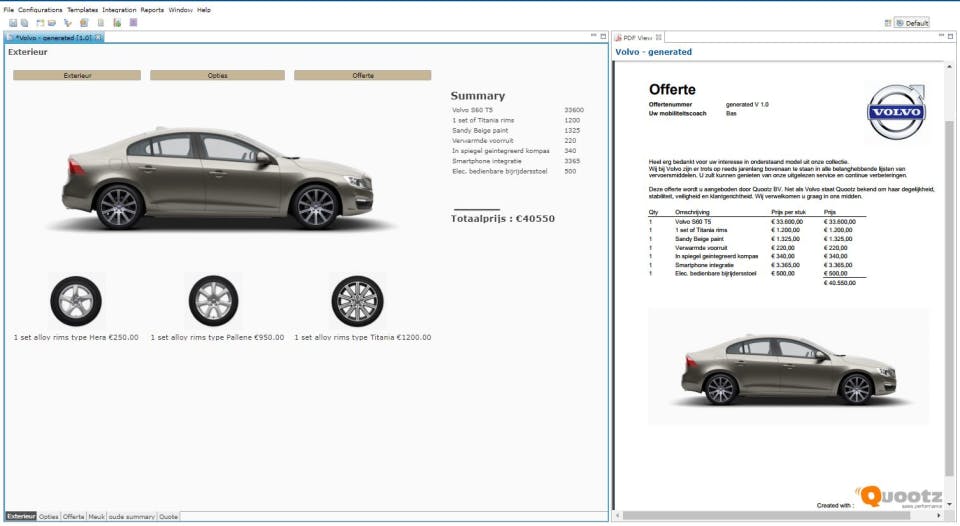Close the Volvo - generated editor tab

[x=98, y=37]
